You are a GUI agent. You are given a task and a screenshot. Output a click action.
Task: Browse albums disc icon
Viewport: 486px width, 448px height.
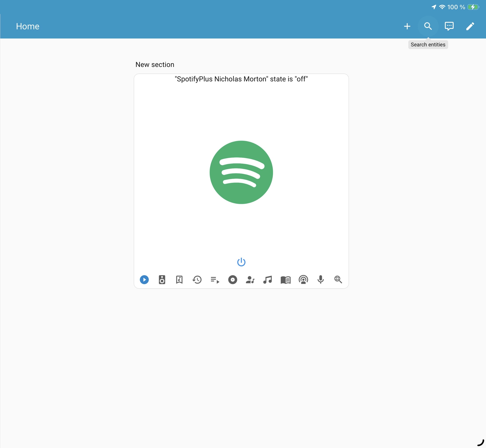pos(233,280)
